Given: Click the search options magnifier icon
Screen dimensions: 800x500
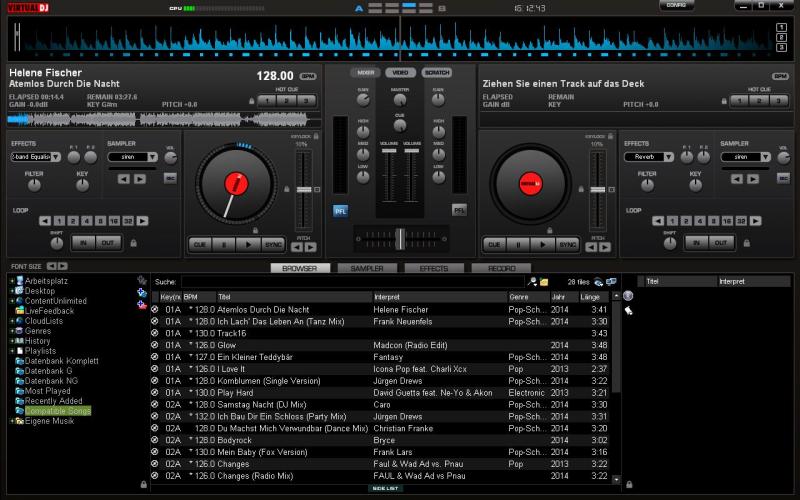Looking at the screenshot, I should click(x=532, y=282).
